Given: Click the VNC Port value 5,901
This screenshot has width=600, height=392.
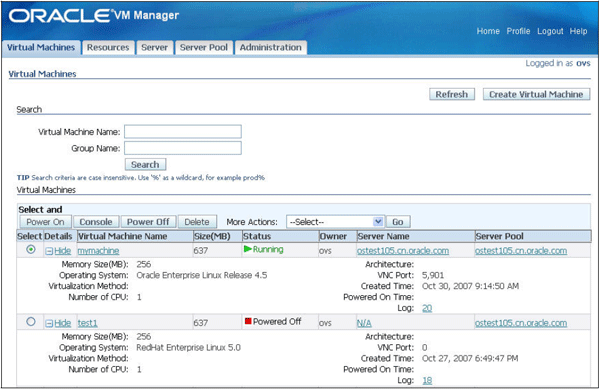Looking at the screenshot, I should (433, 275).
